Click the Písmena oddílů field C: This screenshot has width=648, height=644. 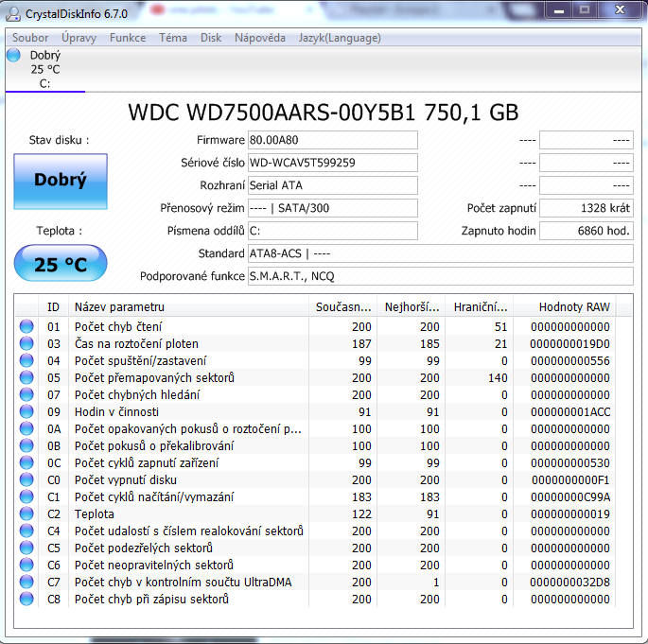pyautogui.click(x=333, y=231)
